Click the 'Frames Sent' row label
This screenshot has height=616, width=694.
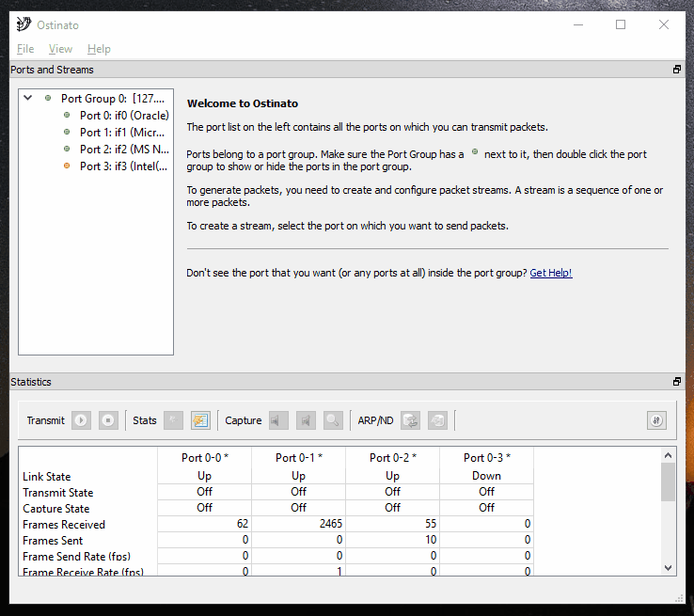click(53, 541)
